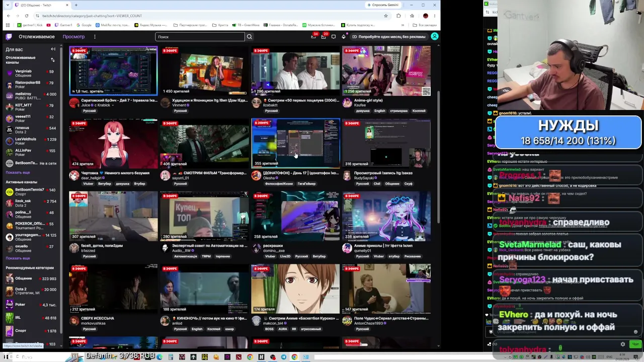The width and height of the screenshot is (644, 362).
Task: Show more active channels link
Action: click(18, 258)
